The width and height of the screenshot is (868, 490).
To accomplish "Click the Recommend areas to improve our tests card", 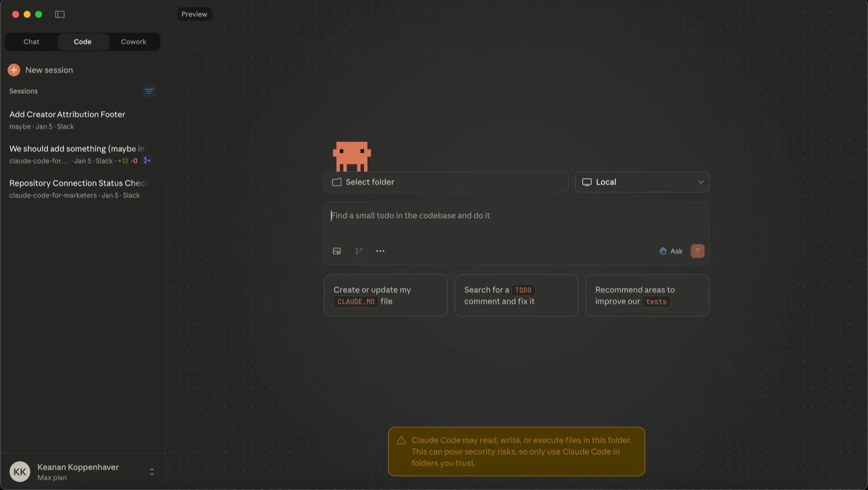I will pyautogui.click(x=647, y=295).
